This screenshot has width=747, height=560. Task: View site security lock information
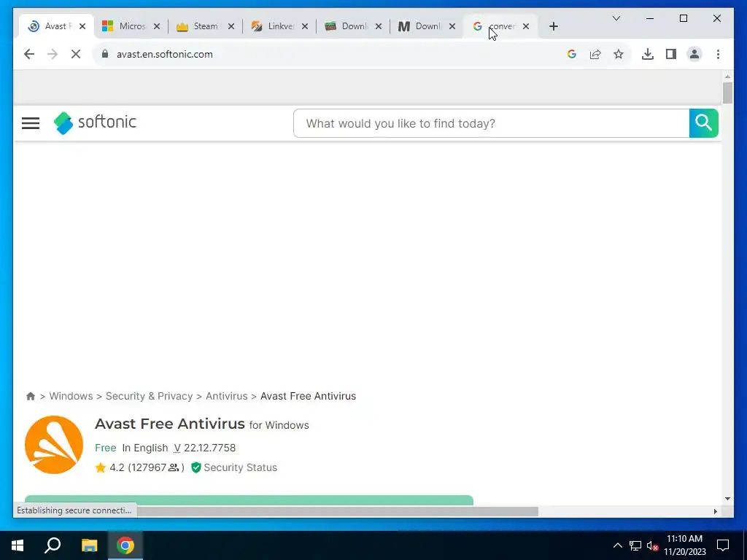(x=105, y=54)
